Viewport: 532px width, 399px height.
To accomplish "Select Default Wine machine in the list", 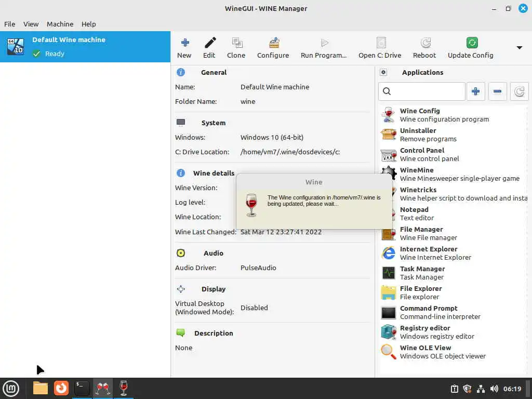I will (x=85, y=47).
